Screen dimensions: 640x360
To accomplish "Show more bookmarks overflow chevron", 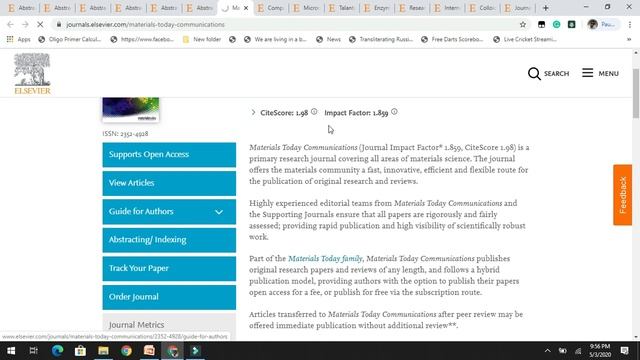I will tap(629, 39).
